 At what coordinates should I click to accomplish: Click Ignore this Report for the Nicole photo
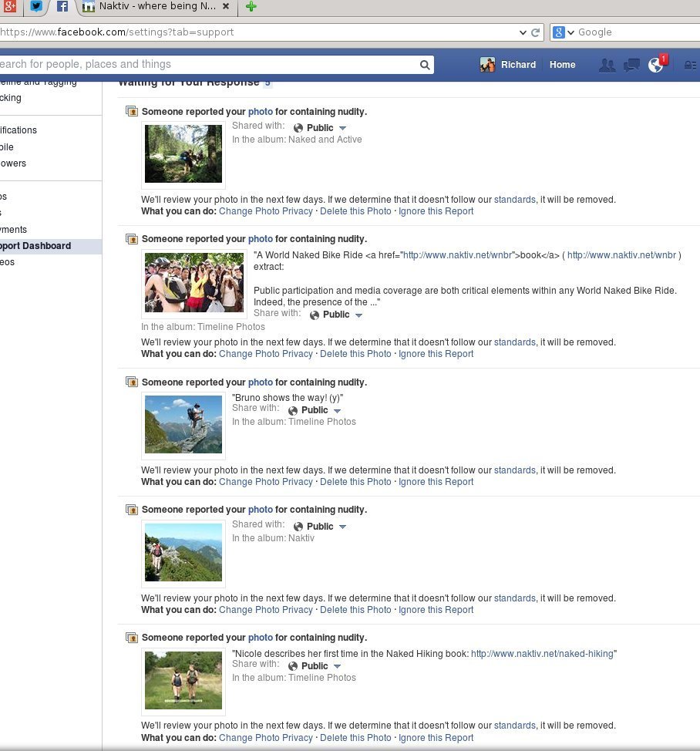[x=436, y=738]
